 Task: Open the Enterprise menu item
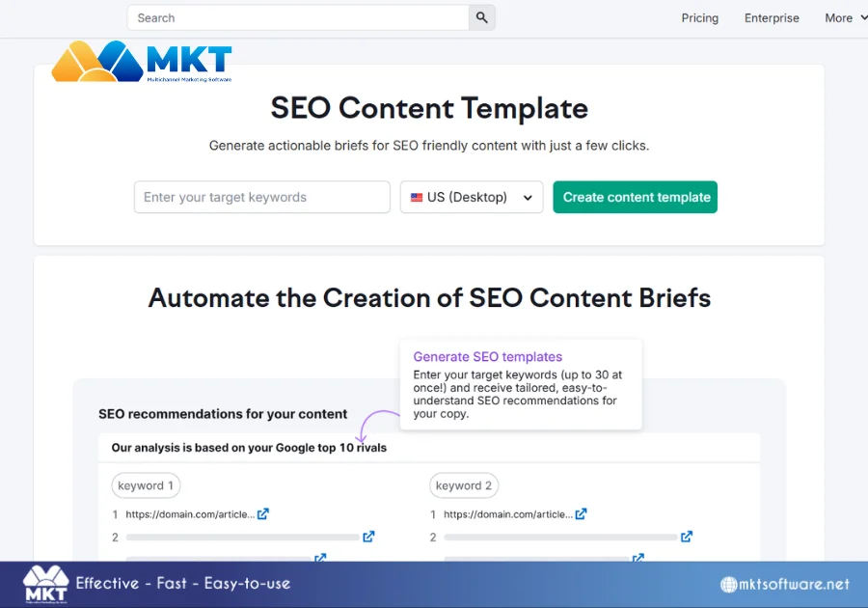pos(772,18)
